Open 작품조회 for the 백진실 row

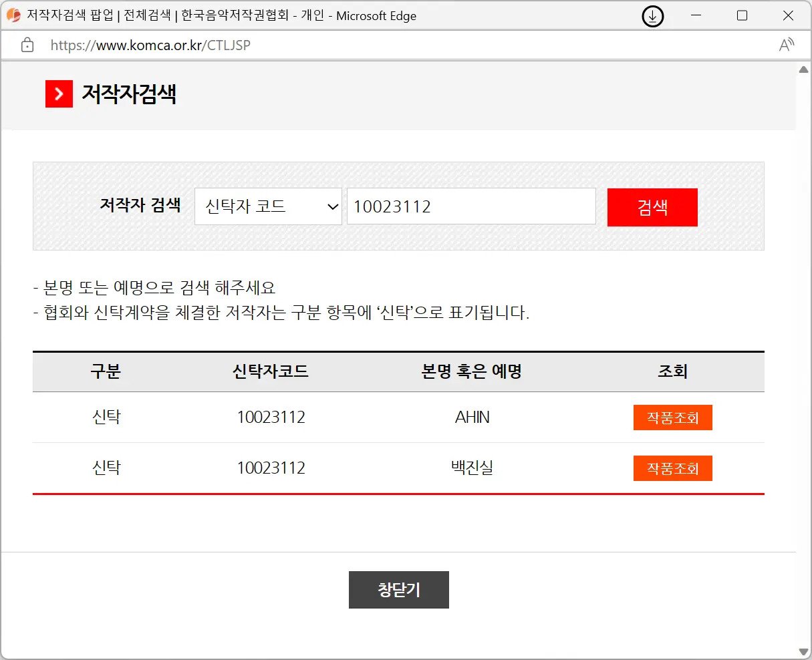[x=672, y=468]
